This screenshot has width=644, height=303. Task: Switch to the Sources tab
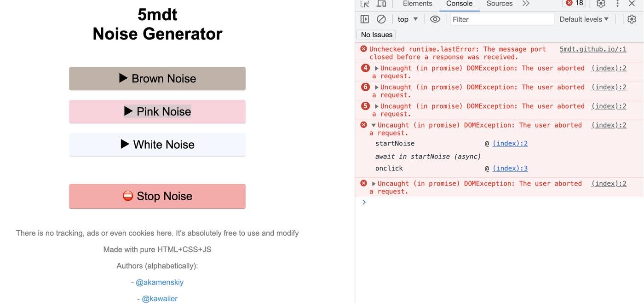[x=499, y=4]
